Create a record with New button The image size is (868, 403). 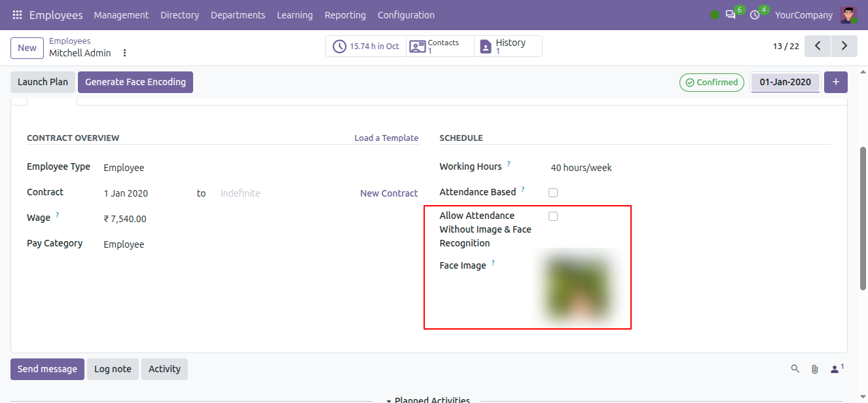[x=27, y=48]
